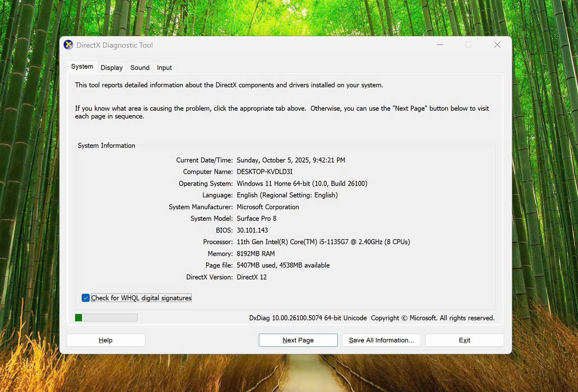The width and height of the screenshot is (578, 392).
Task: Minimize the DirectX Diagnostic Tool window
Action: click(440, 45)
